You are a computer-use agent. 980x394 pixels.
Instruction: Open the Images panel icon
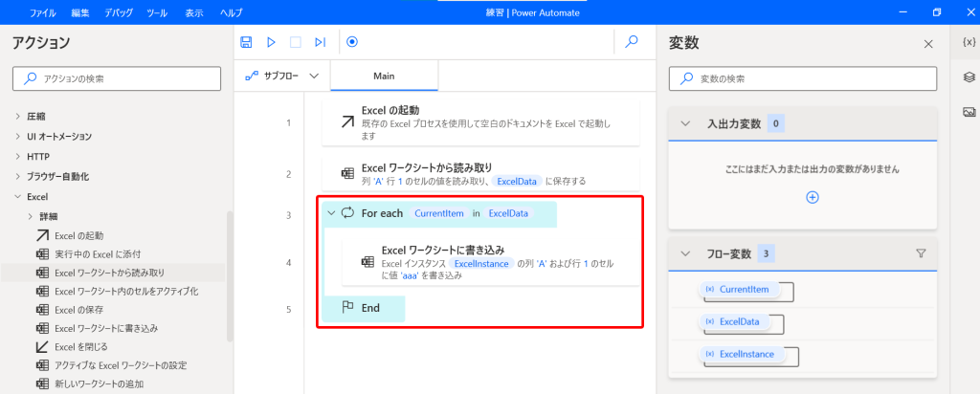pyautogui.click(x=968, y=111)
